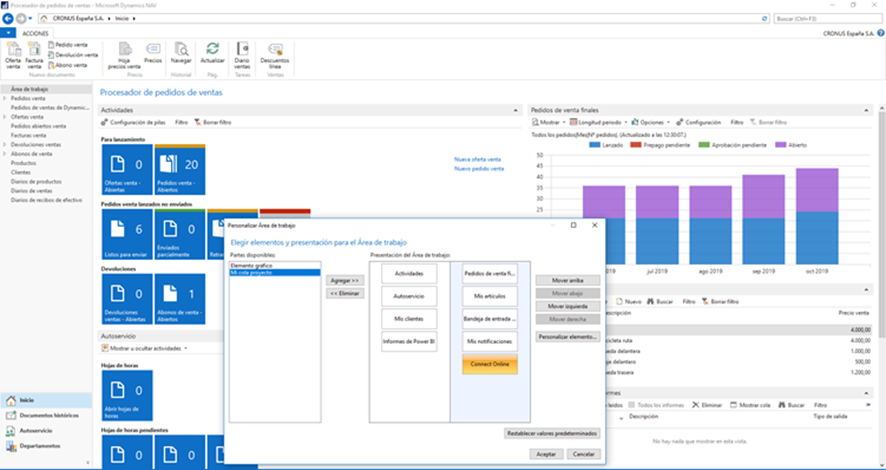Click Borrar filtro in Actividades part
Screen dimensions: 886x470
[212, 122]
